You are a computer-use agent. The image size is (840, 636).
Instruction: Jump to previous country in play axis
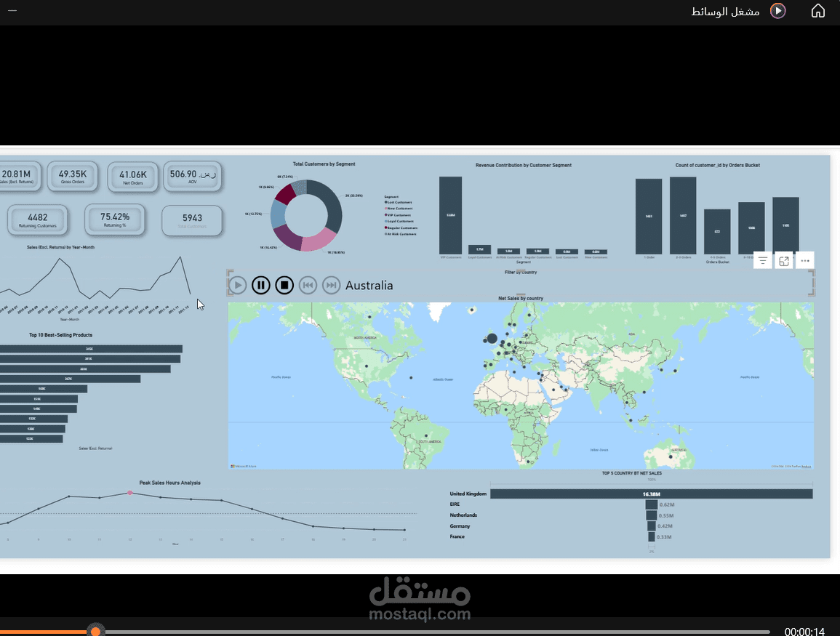click(308, 286)
